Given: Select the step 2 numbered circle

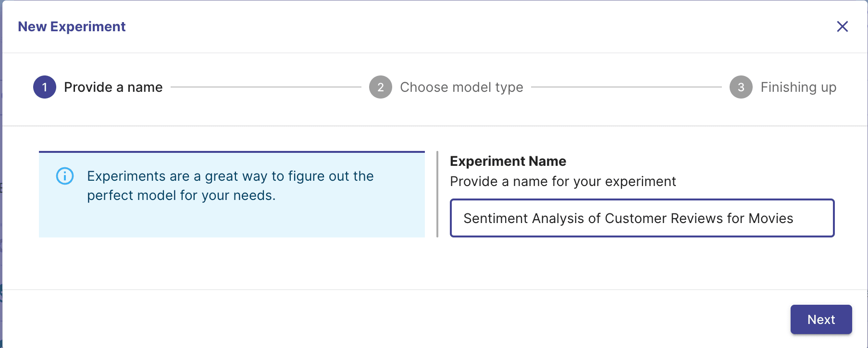Looking at the screenshot, I should coord(381,87).
